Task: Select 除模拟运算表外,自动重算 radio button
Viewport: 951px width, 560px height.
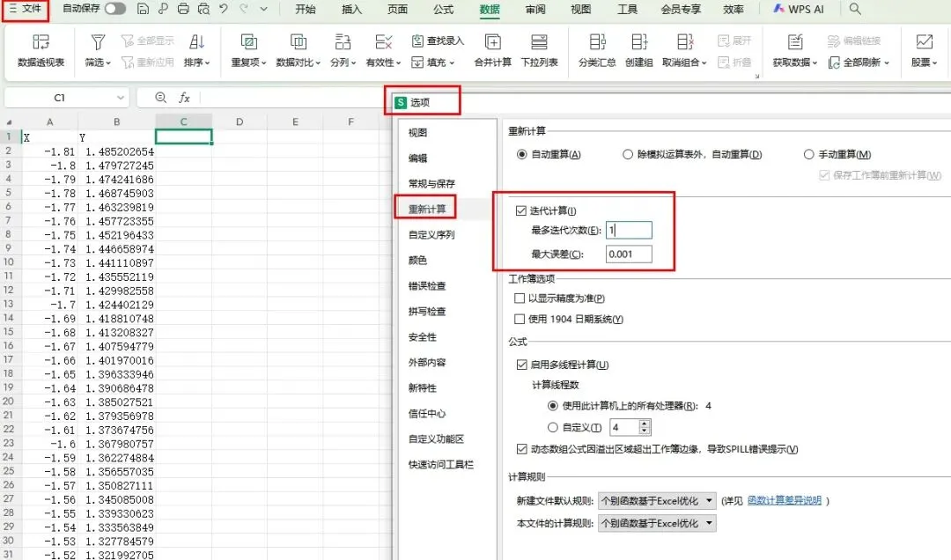Action: [x=628, y=154]
